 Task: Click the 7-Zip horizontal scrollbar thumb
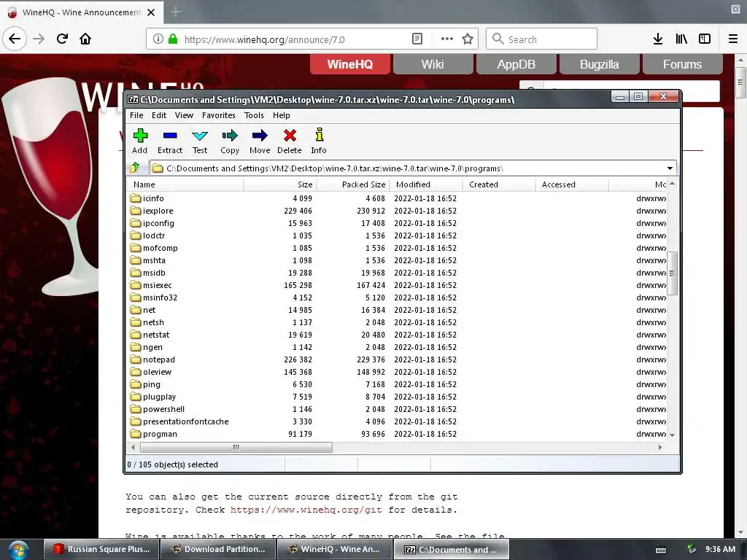pos(236,447)
